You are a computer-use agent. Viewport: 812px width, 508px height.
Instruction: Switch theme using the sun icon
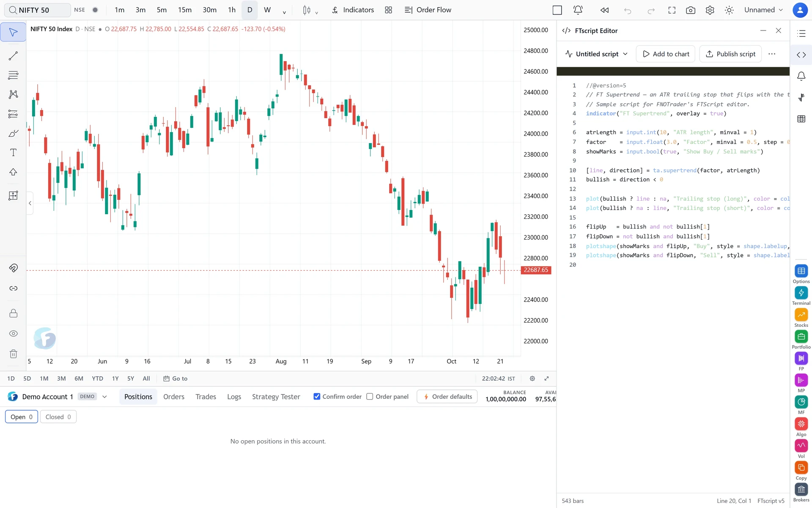pyautogui.click(x=729, y=10)
